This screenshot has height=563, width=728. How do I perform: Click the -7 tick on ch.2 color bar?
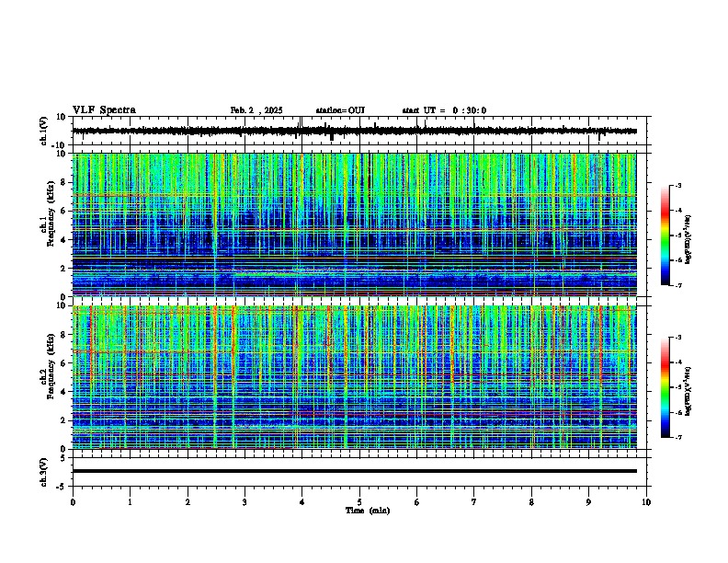(x=677, y=437)
